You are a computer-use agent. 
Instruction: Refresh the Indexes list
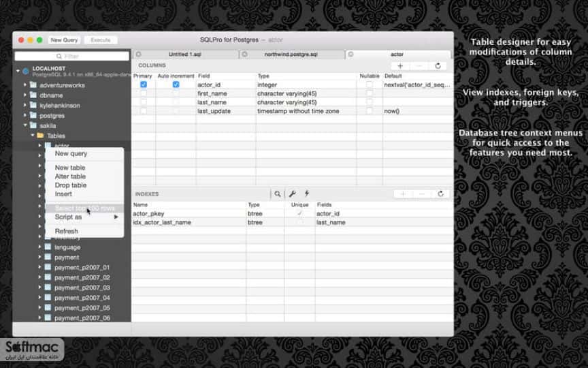coord(440,194)
